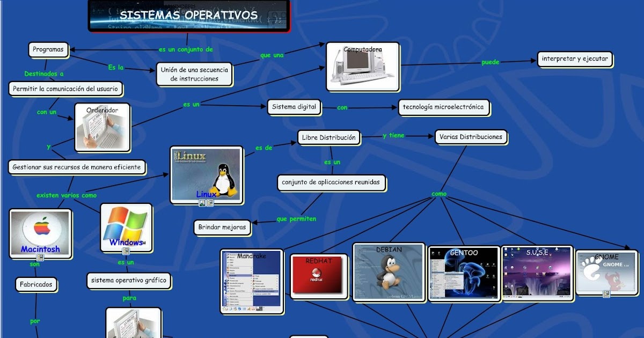The image size is (644, 338).
Task: Select the Linux penguin image node
Action: tap(206, 174)
